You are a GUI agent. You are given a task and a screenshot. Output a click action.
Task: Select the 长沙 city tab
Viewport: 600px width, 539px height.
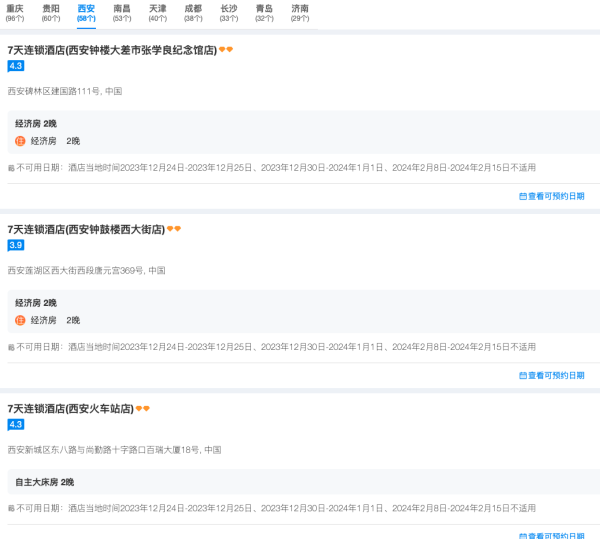click(x=229, y=13)
